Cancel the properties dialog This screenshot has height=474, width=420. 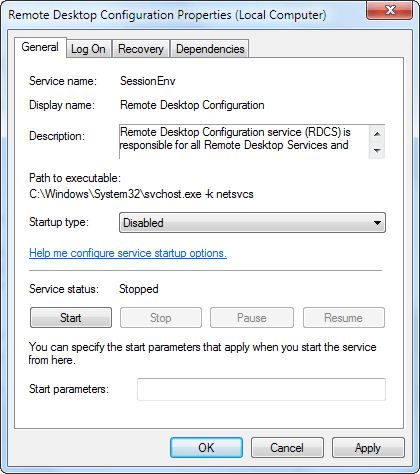[287, 447]
